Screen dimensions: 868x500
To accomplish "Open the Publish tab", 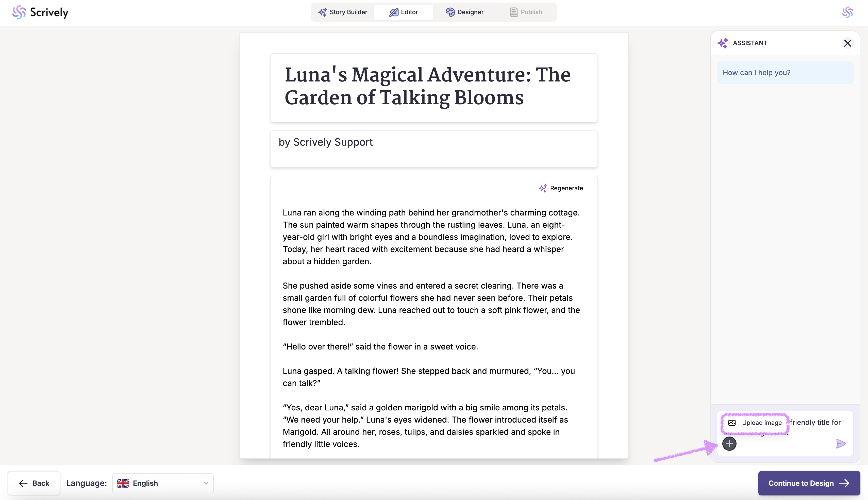I will [526, 12].
